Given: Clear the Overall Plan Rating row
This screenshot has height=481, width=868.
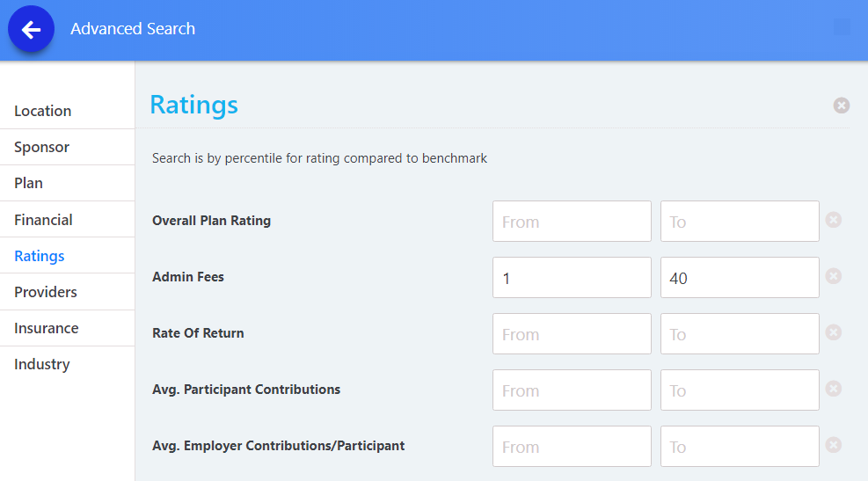Looking at the screenshot, I should point(834,220).
